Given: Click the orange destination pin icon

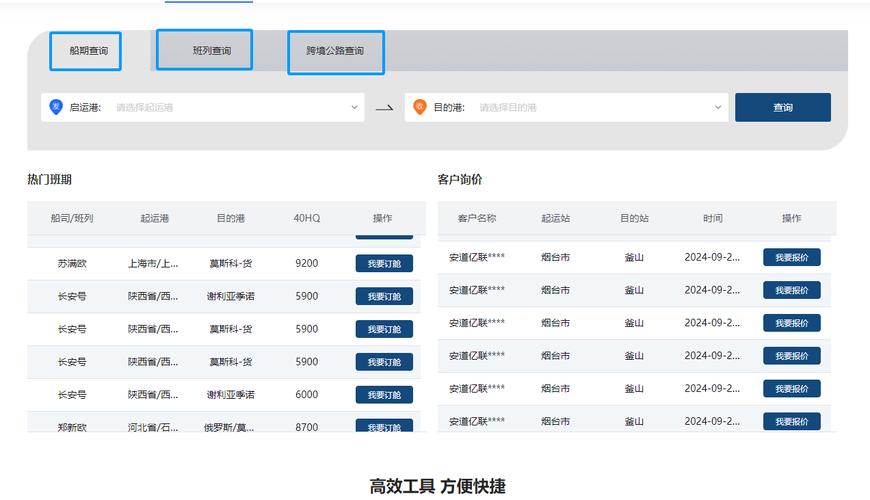Looking at the screenshot, I should click(420, 107).
